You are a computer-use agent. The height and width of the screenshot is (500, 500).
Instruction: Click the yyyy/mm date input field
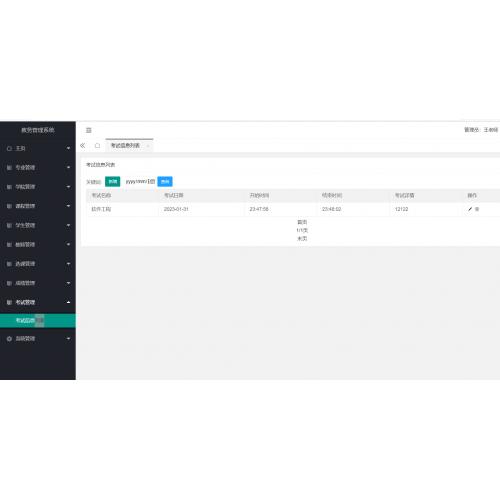(x=140, y=182)
